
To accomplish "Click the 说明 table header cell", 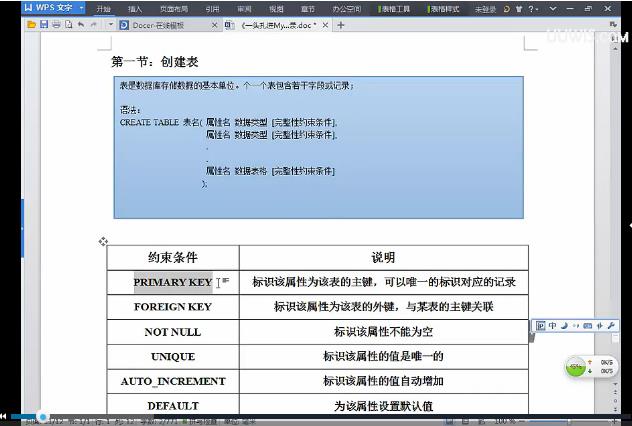I will coord(383,258).
